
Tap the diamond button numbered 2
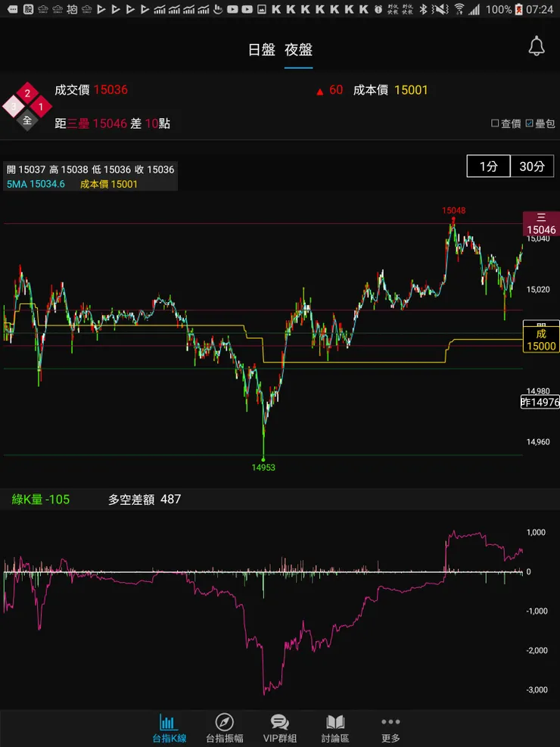coord(27,93)
